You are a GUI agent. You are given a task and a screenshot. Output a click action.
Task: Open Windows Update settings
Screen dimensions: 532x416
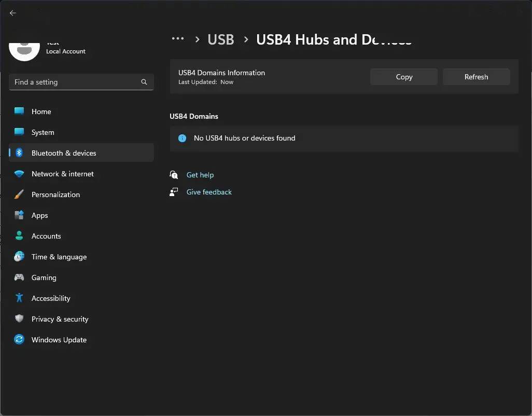81,339
